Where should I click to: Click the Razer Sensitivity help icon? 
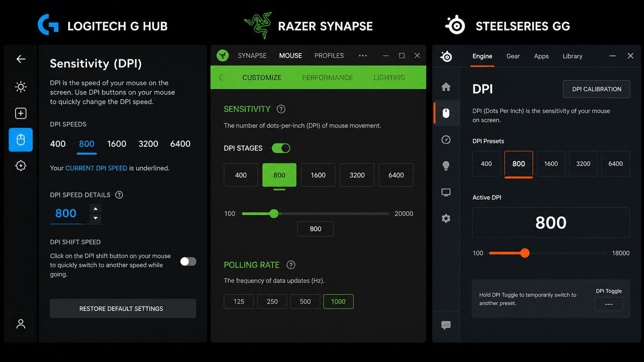[281, 109]
